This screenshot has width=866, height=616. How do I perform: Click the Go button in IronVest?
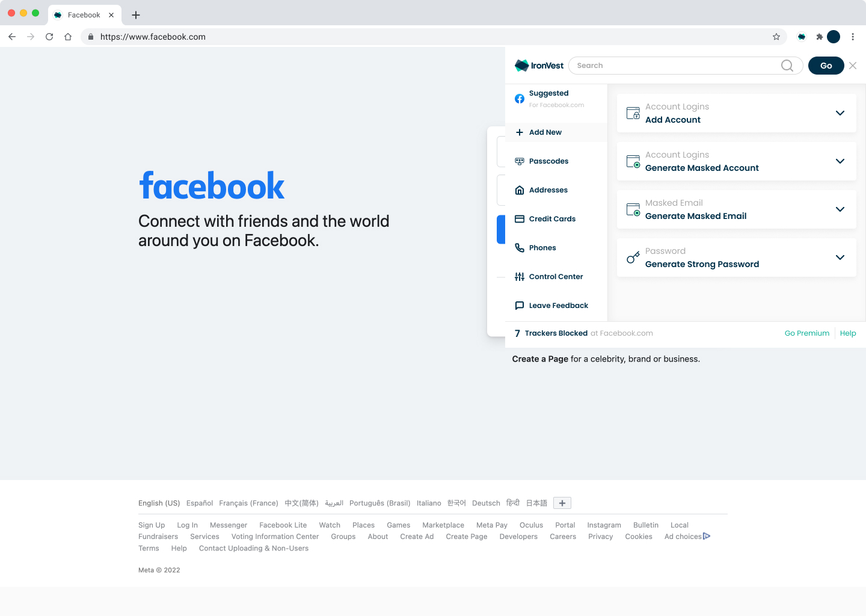826,66
